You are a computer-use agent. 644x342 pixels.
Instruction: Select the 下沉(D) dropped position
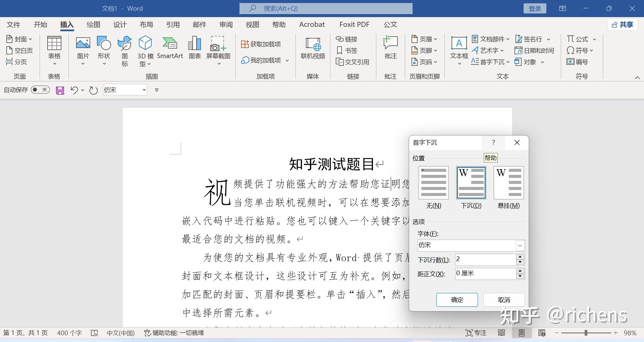[x=471, y=188]
